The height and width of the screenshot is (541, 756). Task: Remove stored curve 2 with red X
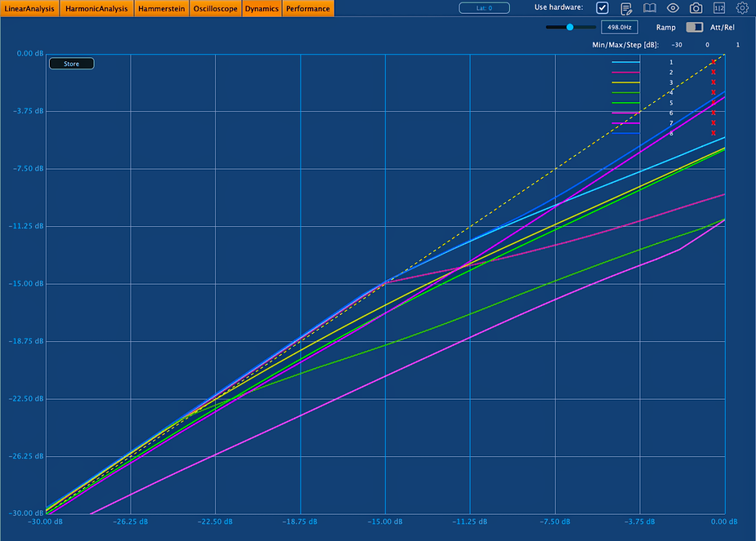pos(713,72)
